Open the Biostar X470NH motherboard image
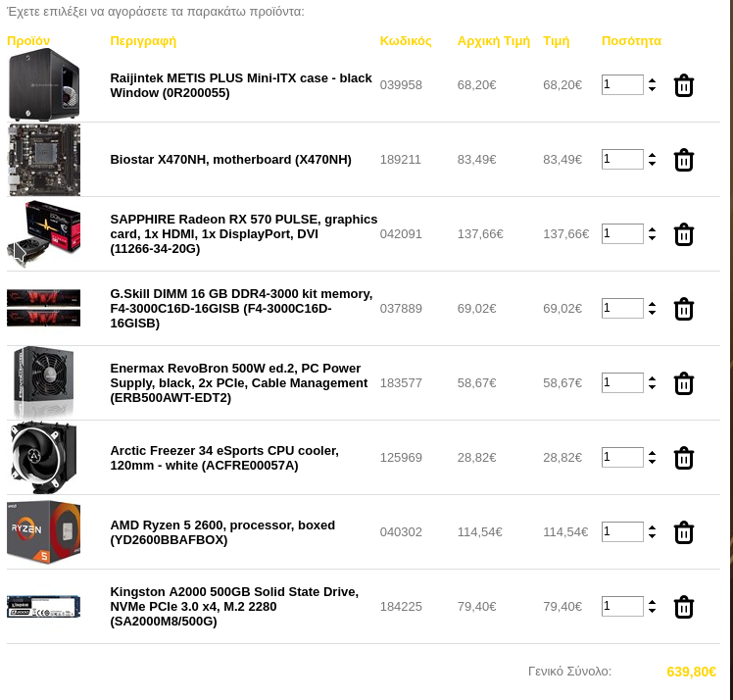The height and width of the screenshot is (700, 733). (x=43, y=160)
